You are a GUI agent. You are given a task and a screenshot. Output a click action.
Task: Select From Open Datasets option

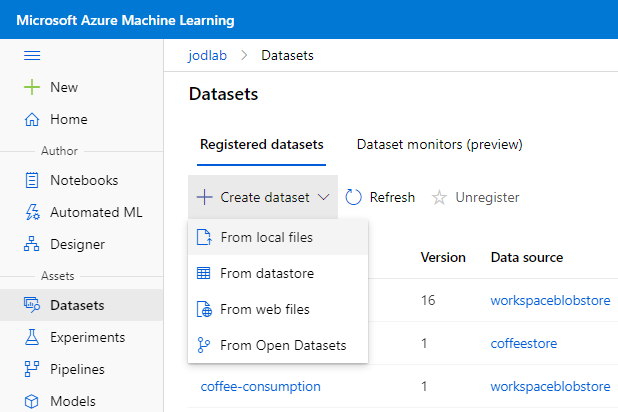[x=282, y=346]
